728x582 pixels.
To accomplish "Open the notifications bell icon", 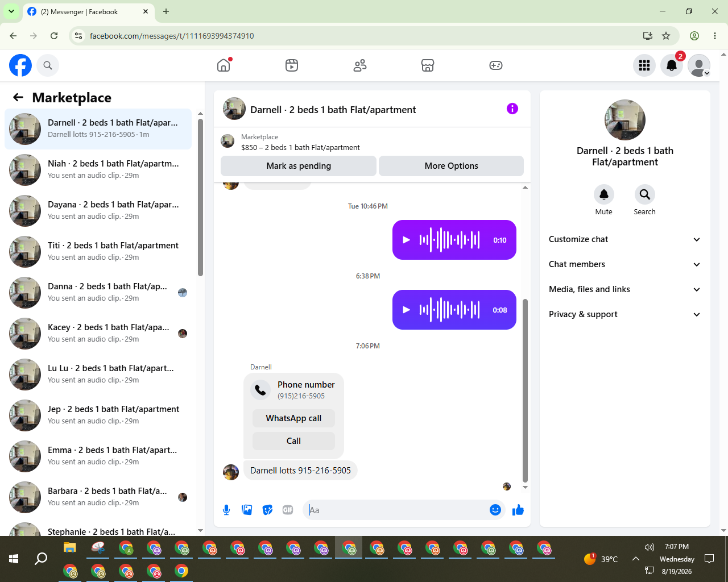I will [672, 65].
